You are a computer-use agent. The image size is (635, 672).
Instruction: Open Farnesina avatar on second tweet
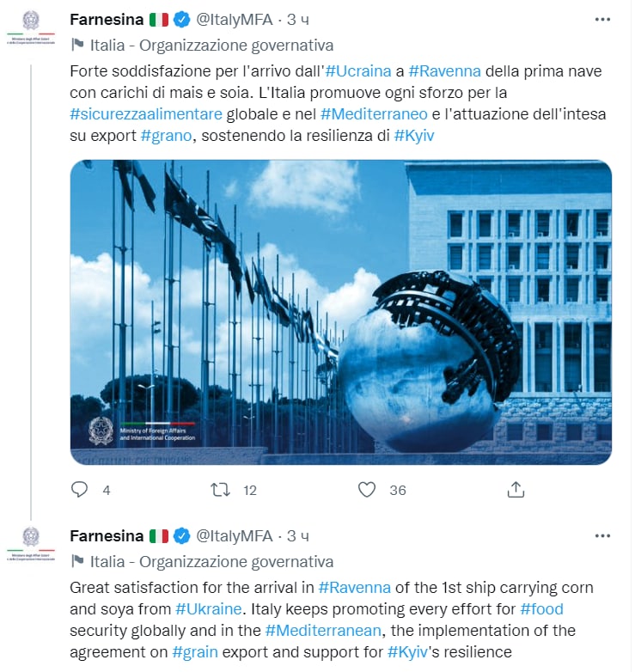click(31, 544)
